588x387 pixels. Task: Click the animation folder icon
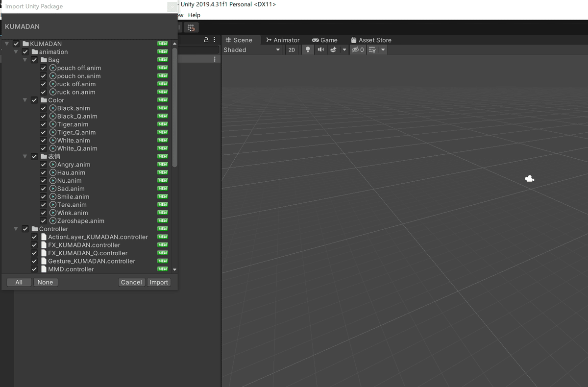point(35,51)
